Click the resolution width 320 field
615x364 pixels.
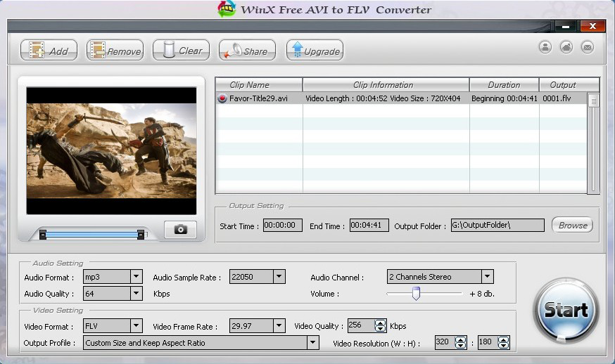(x=445, y=342)
